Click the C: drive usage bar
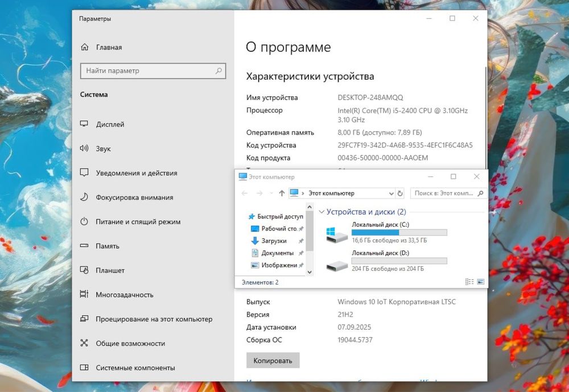This screenshot has width=569, height=392. (399, 232)
